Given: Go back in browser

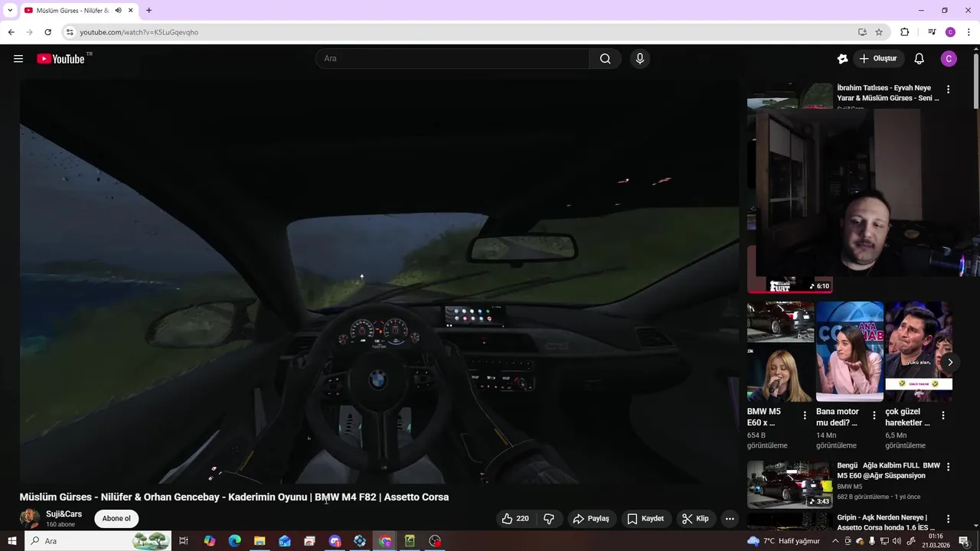Looking at the screenshot, I should pyautogui.click(x=11, y=32).
